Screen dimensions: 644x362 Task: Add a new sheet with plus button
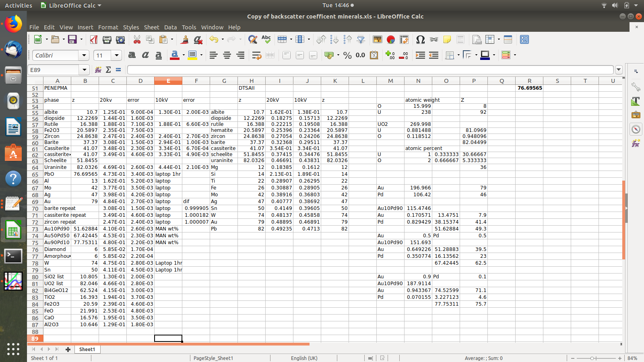(68, 349)
